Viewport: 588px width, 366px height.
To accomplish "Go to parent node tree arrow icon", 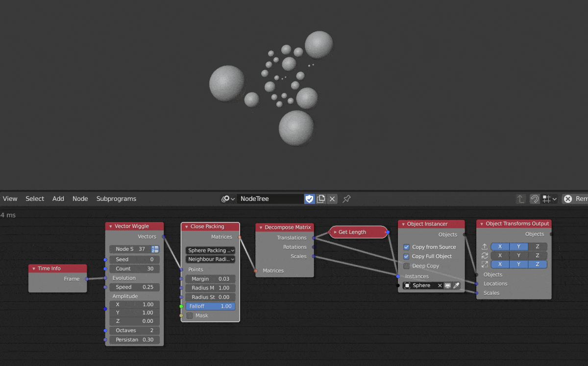I will [x=520, y=199].
